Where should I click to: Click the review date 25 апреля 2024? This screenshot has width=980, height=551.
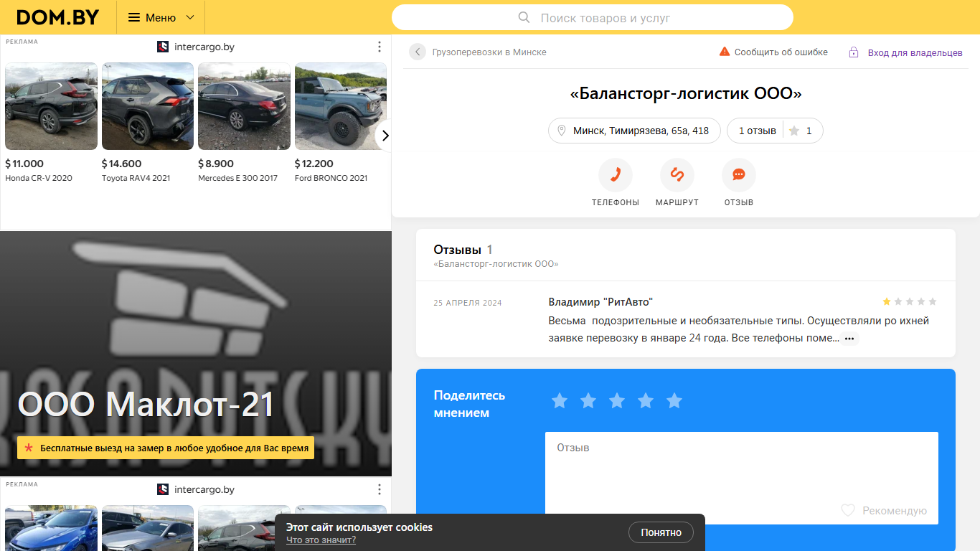tap(468, 303)
